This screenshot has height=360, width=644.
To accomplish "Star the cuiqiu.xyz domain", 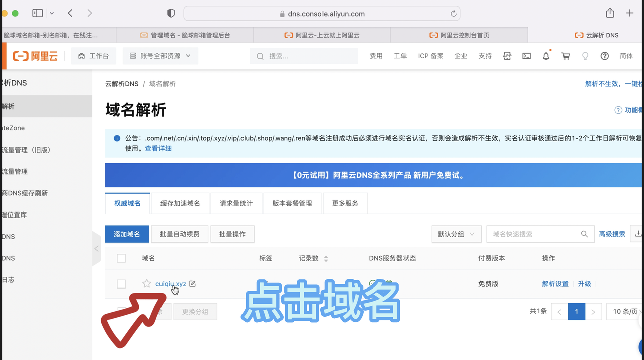I will click(x=146, y=284).
